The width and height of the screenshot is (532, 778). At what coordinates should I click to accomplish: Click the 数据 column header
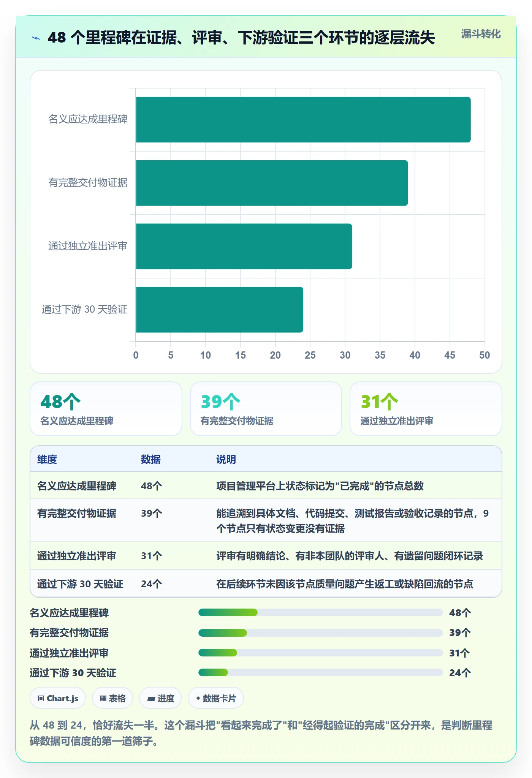pos(151,459)
